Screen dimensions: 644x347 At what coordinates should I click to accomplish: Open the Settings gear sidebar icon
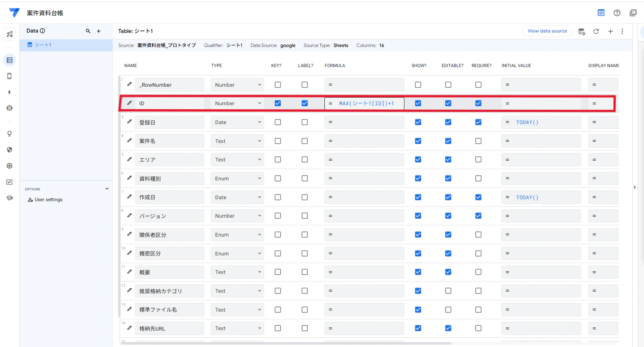pos(10,166)
